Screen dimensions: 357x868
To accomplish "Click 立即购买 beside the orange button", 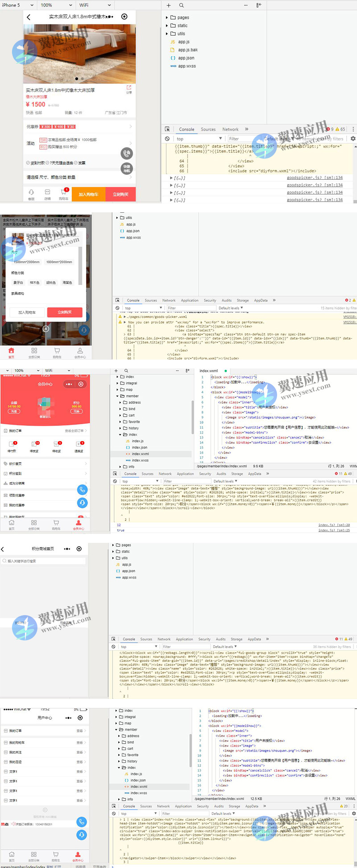I will click(120, 194).
